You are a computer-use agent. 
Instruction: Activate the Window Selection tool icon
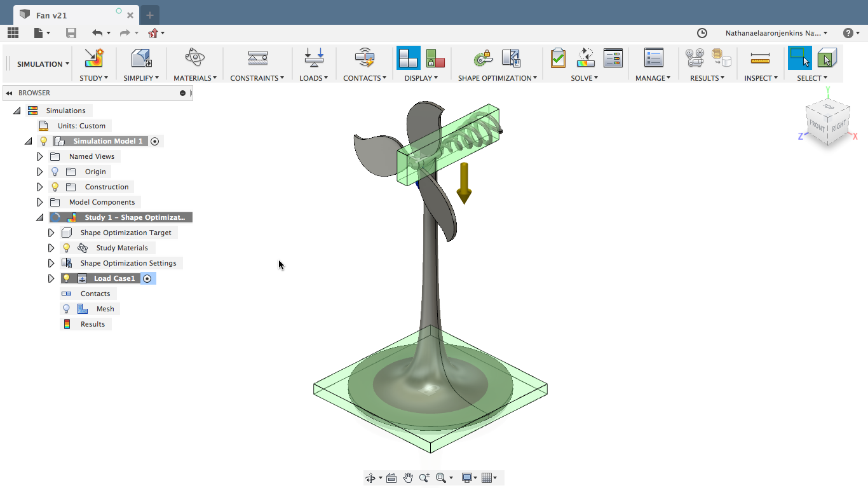pos(799,58)
